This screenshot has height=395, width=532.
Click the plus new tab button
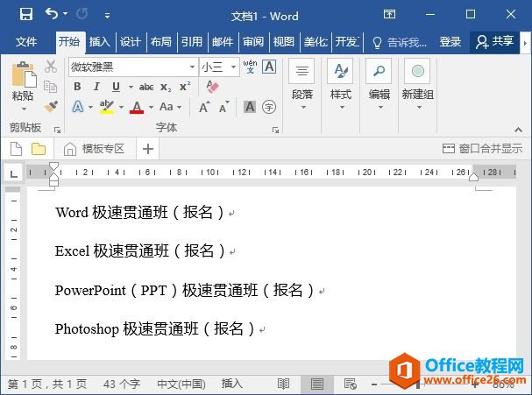148,149
